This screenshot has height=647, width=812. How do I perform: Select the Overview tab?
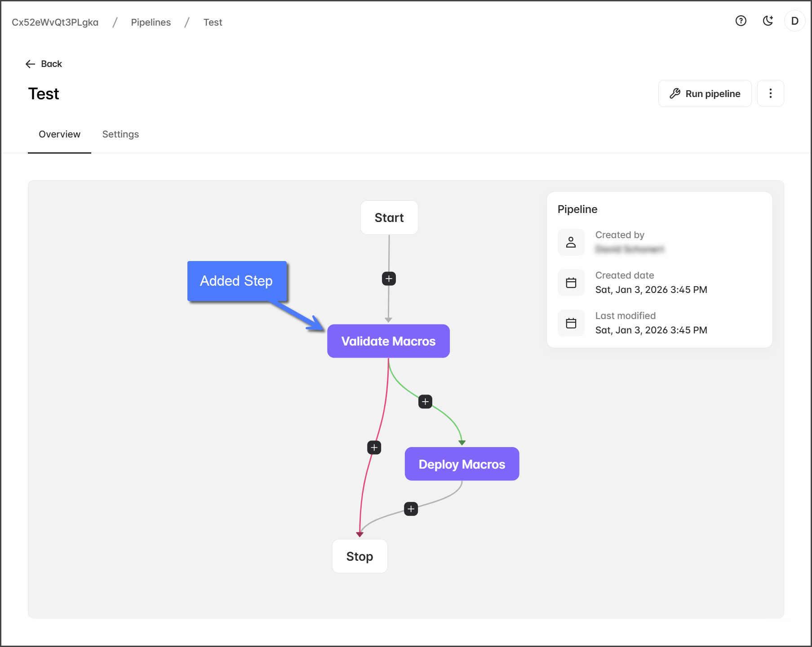(x=59, y=134)
